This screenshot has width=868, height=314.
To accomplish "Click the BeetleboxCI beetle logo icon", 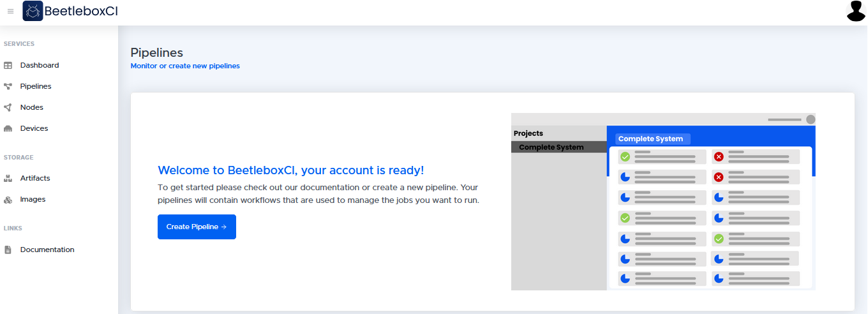I will (33, 11).
